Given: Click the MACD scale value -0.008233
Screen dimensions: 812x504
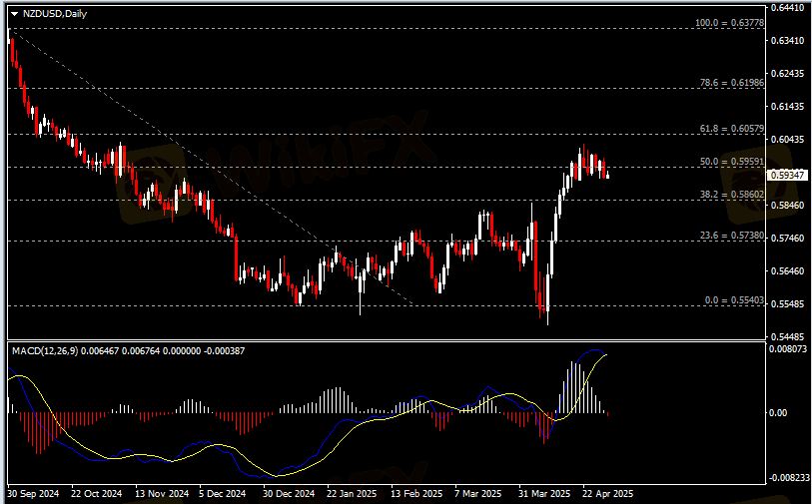Looking at the screenshot, I should (785, 477).
